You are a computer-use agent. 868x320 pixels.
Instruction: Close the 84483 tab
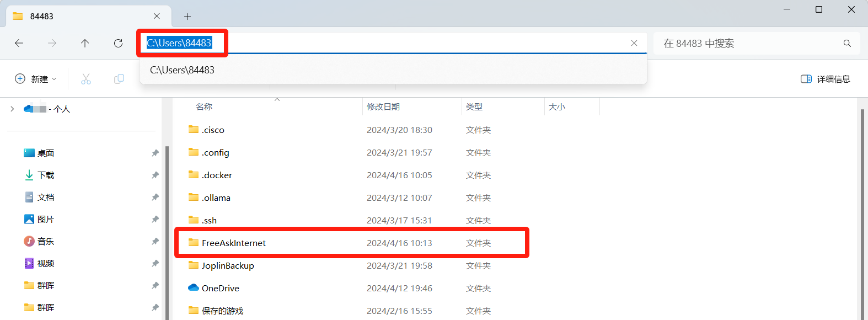pos(157,17)
